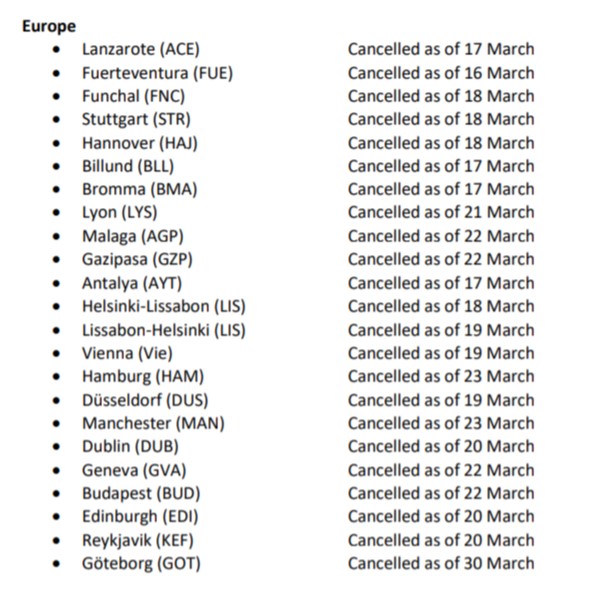This screenshot has height=595, width=595.
Task: Select the Vienna (Vie) entry
Action: coord(128,353)
